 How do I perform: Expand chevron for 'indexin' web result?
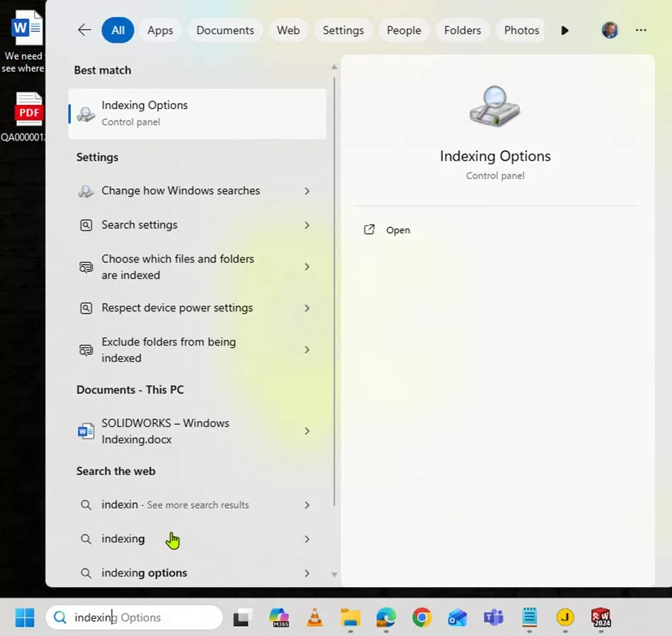click(307, 505)
